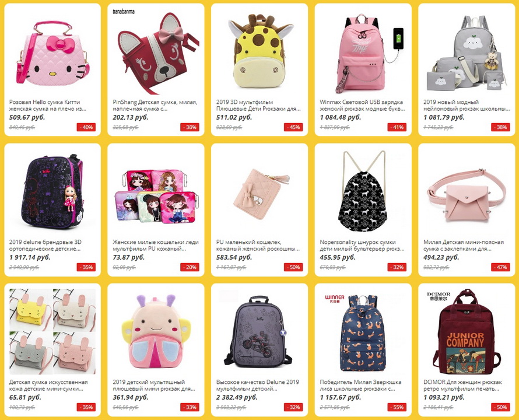Image resolution: width=519 pixels, height=420 pixels.
Task: Click the 'Winmax Световой USB зарядка' product title
Action: tap(361, 102)
